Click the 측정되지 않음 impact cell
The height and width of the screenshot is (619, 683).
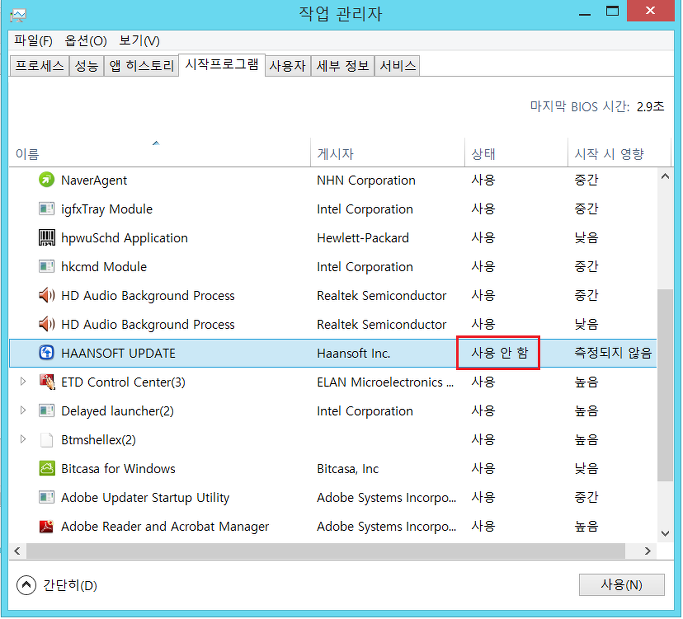tap(613, 353)
